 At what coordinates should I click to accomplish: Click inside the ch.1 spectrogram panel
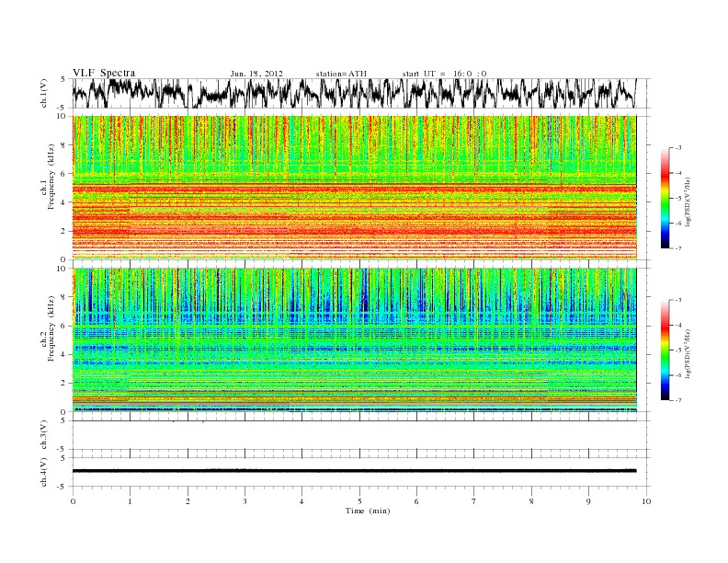point(354,188)
